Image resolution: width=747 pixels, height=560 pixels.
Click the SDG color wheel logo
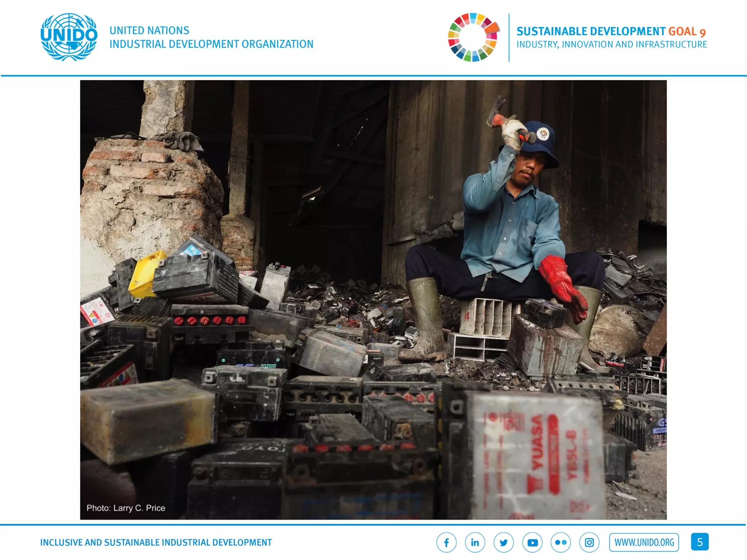pyautogui.click(x=473, y=37)
